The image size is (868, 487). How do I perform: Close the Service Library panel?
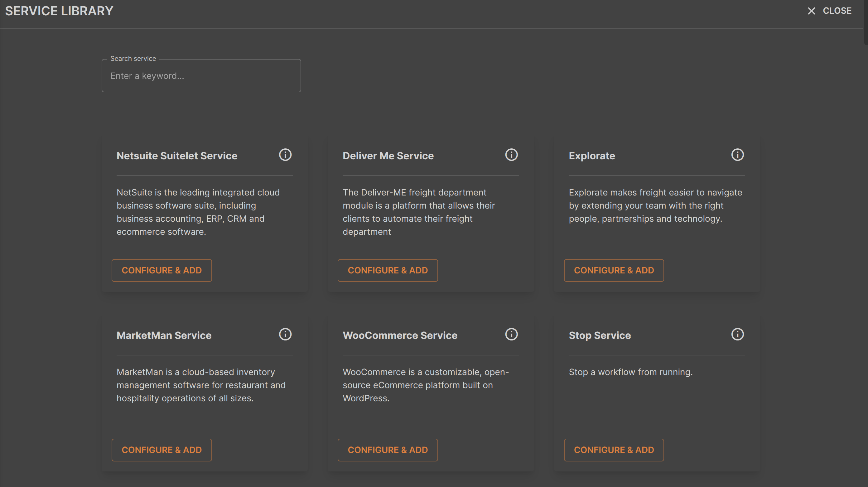pos(830,11)
